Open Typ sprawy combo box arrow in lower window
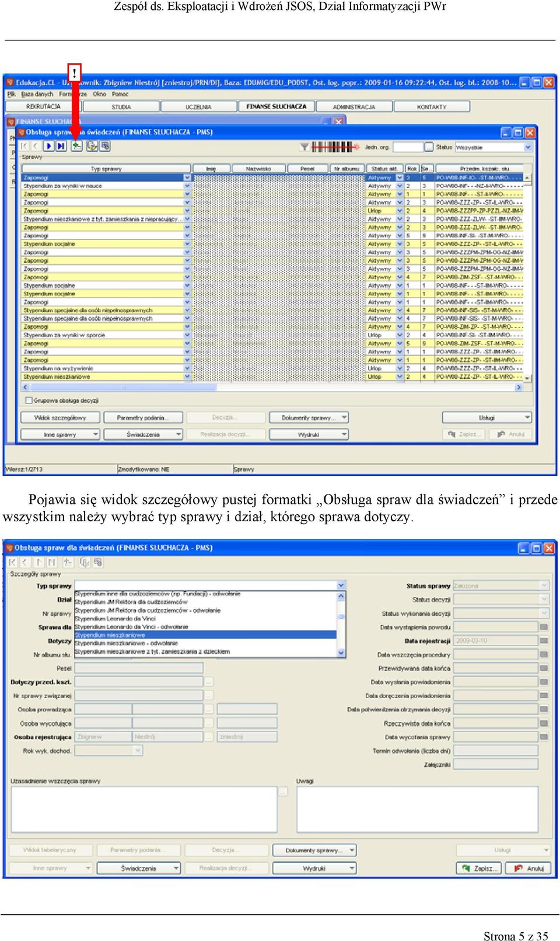Image resolution: width=560 pixels, height=941 pixels. pyautogui.click(x=341, y=585)
